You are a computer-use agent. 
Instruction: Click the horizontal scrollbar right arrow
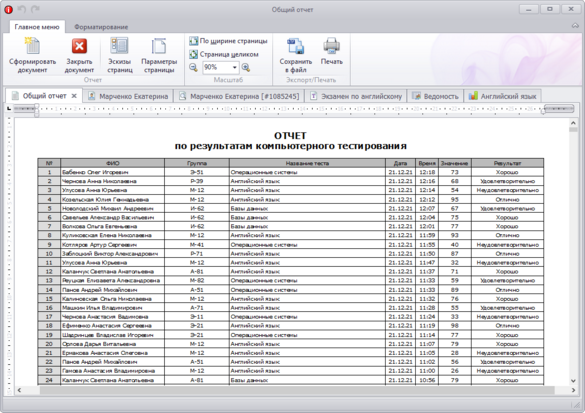573,390
